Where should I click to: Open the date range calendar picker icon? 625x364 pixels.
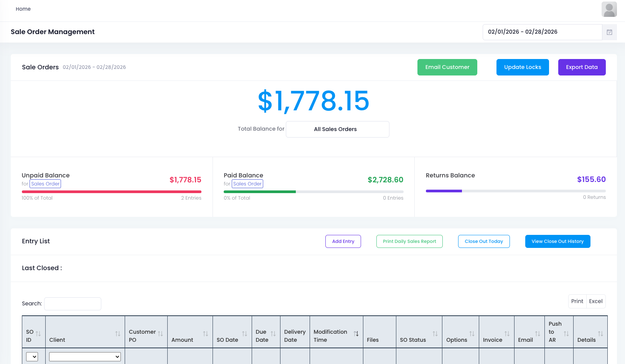pos(609,32)
